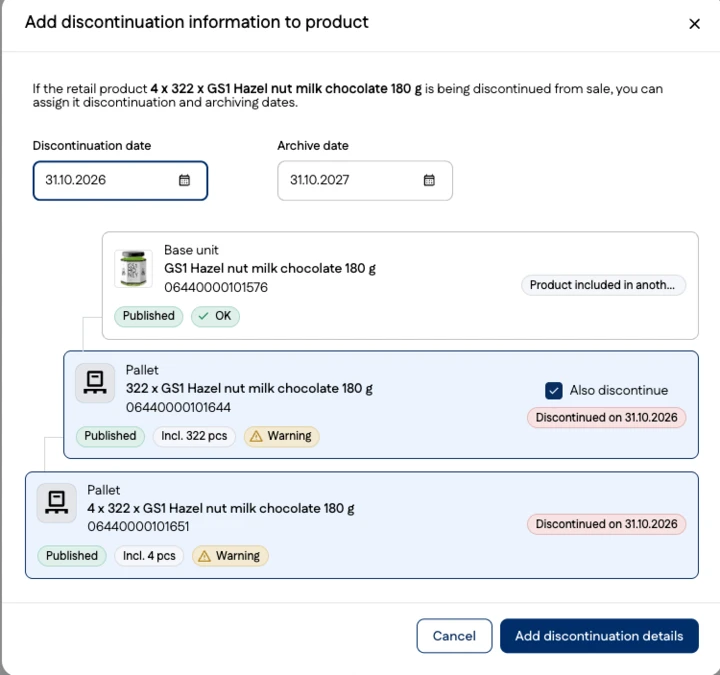
Task: Click the 'Incl. 322 pcs' badge
Action: point(194,436)
